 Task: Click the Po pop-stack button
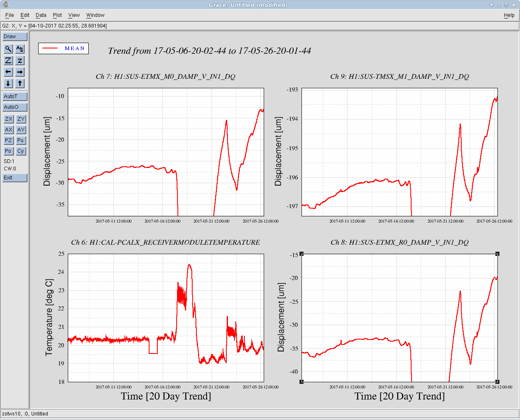[9, 151]
